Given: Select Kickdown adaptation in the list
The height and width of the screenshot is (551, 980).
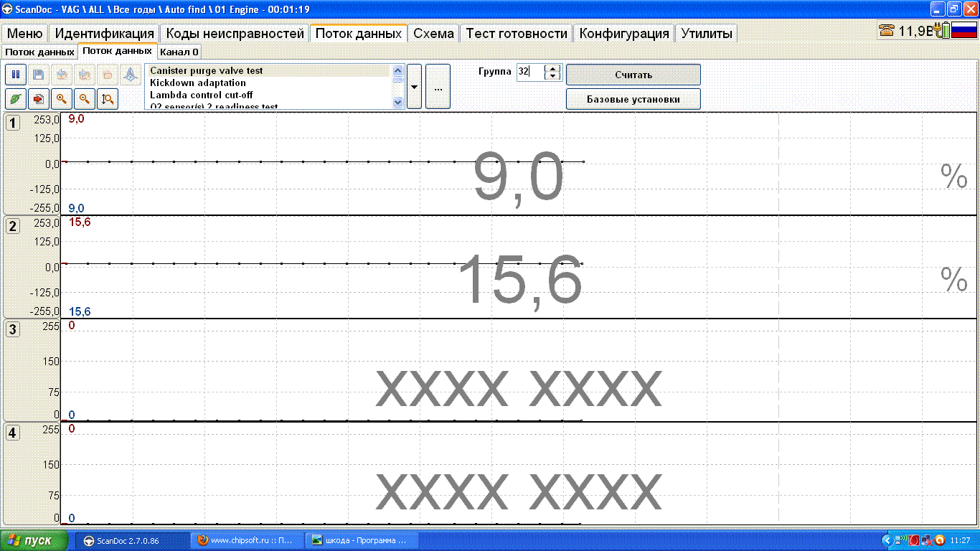Looking at the screenshot, I should click(x=198, y=83).
